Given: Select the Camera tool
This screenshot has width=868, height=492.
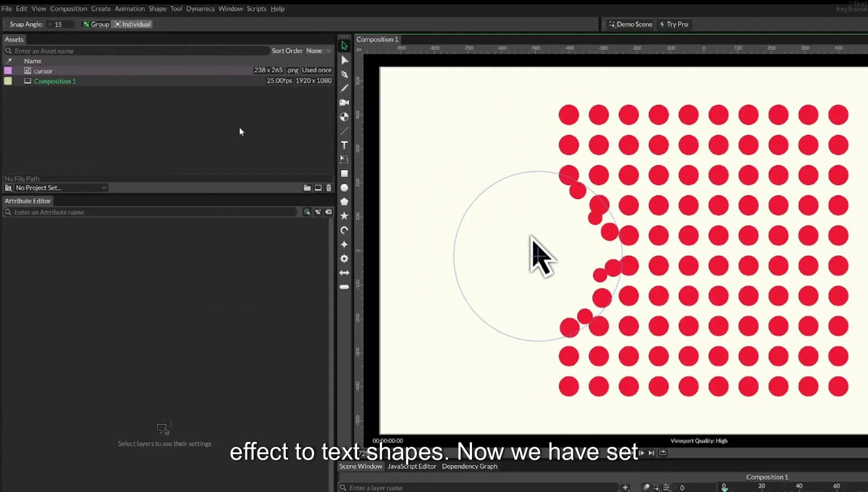Looking at the screenshot, I should (344, 103).
